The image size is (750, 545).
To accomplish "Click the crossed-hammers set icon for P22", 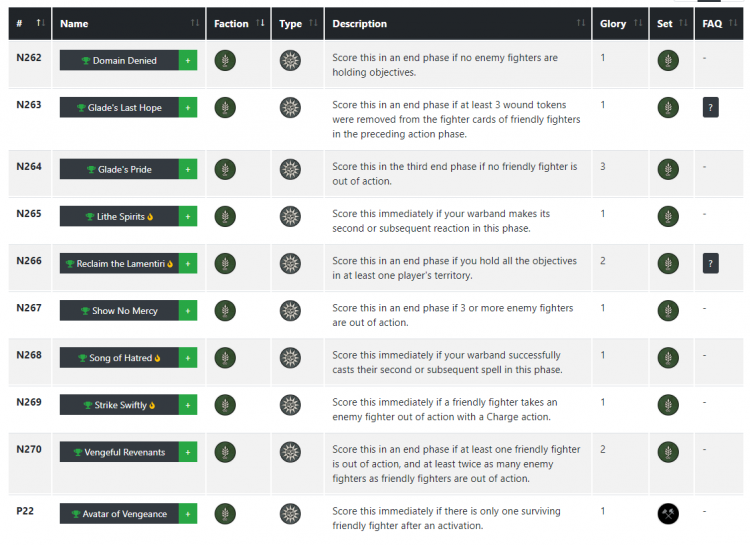I will (668, 513).
